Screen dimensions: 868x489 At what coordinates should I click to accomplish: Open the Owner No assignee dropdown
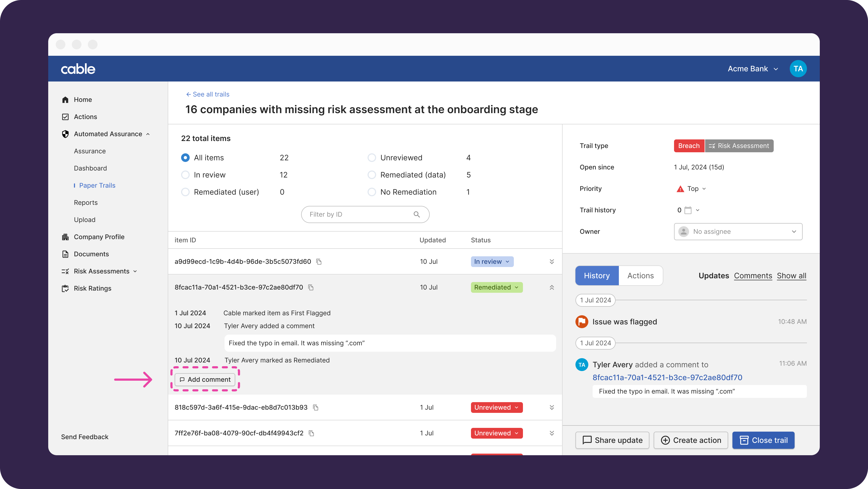[x=738, y=232]
